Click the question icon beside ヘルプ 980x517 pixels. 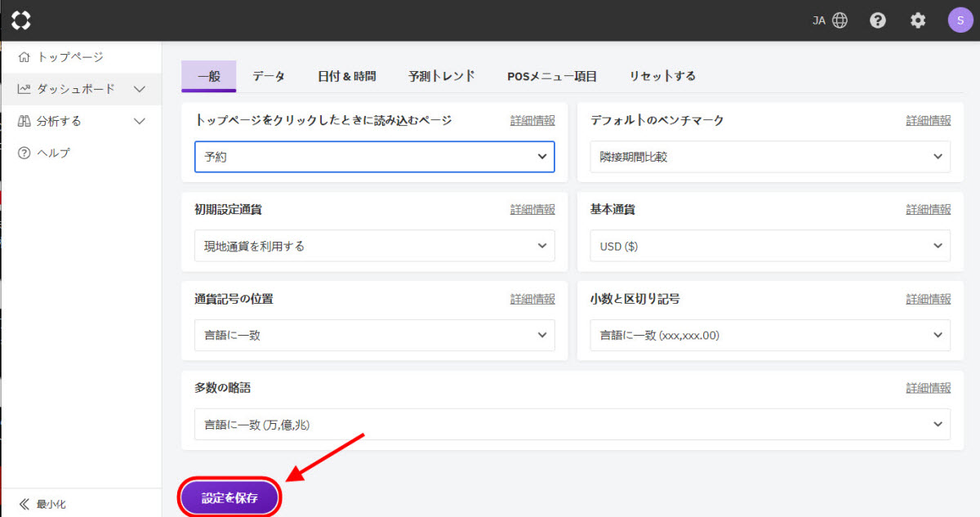[24, 153]
